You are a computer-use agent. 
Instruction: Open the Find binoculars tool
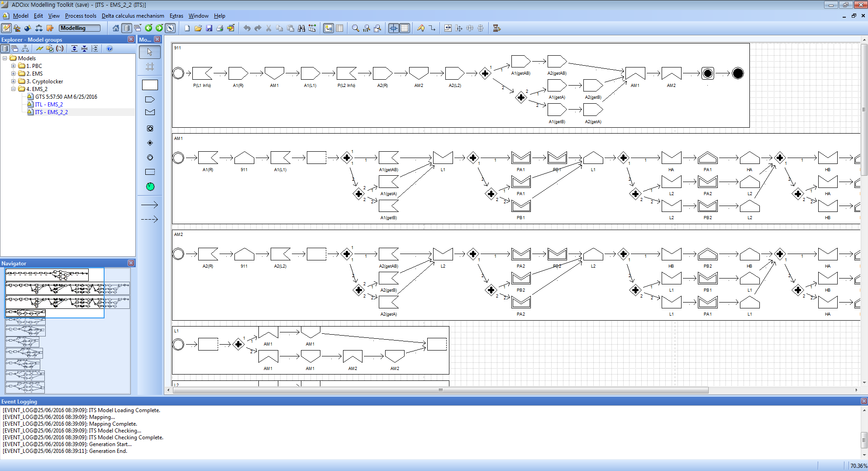pos(301,28)
